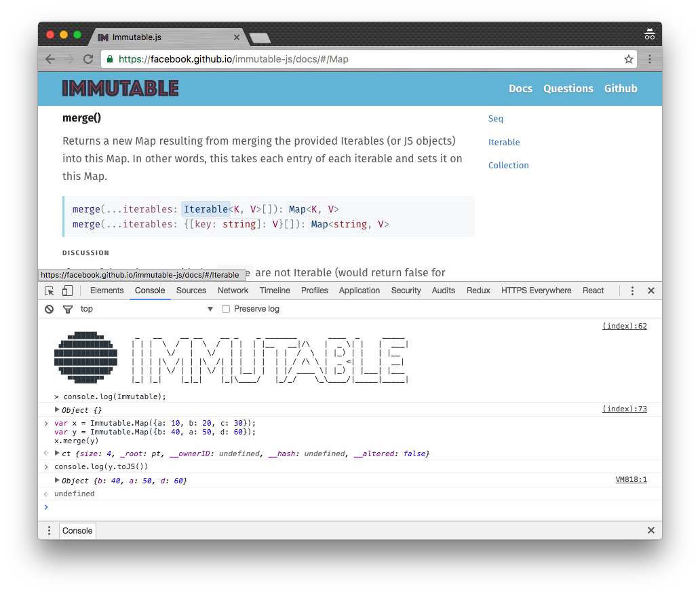Click the console.log(y.toJS()) entry
The height and width of the screenshot is (594, 700).
(101, 466)
